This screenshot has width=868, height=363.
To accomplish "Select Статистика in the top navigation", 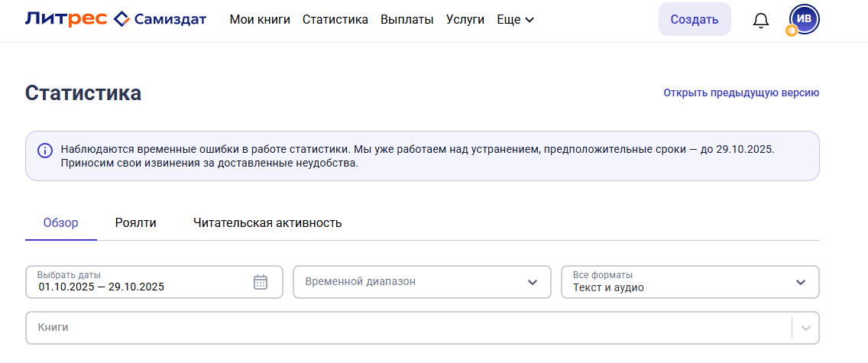I will tap(335, 20).
